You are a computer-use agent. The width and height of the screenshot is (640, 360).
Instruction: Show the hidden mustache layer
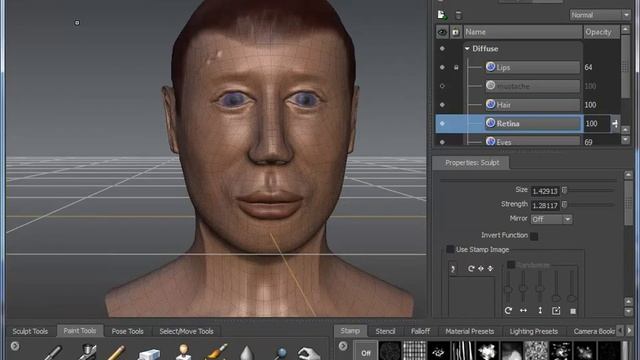(442, 86)
